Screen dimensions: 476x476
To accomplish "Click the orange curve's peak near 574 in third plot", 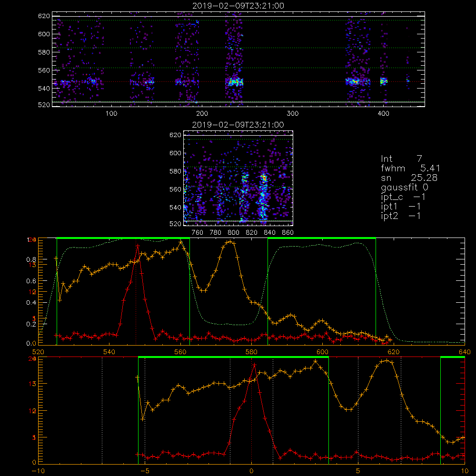I will [x=230, y=242].
